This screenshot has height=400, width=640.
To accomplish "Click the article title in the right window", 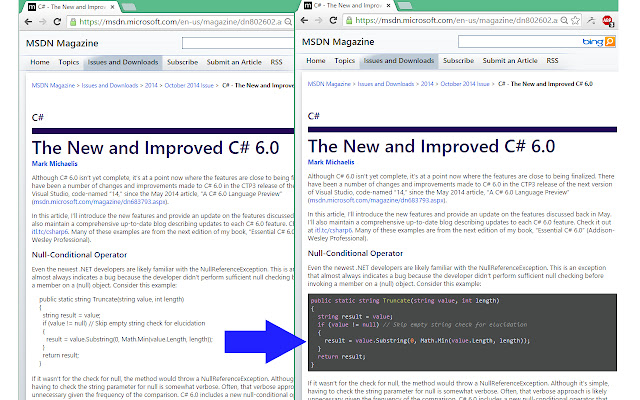I will click(x=431, y=147).
